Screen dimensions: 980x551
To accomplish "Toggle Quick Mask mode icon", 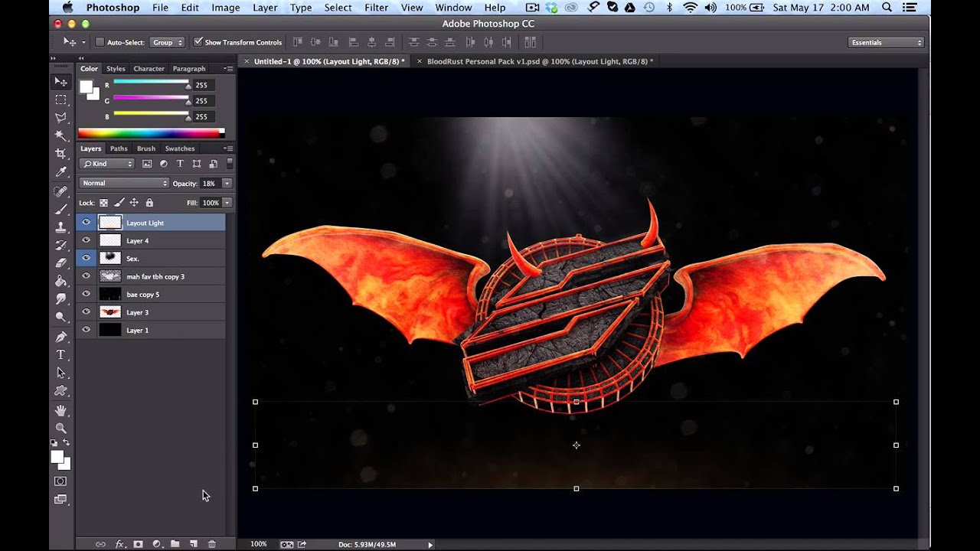I will click(60, 481).
